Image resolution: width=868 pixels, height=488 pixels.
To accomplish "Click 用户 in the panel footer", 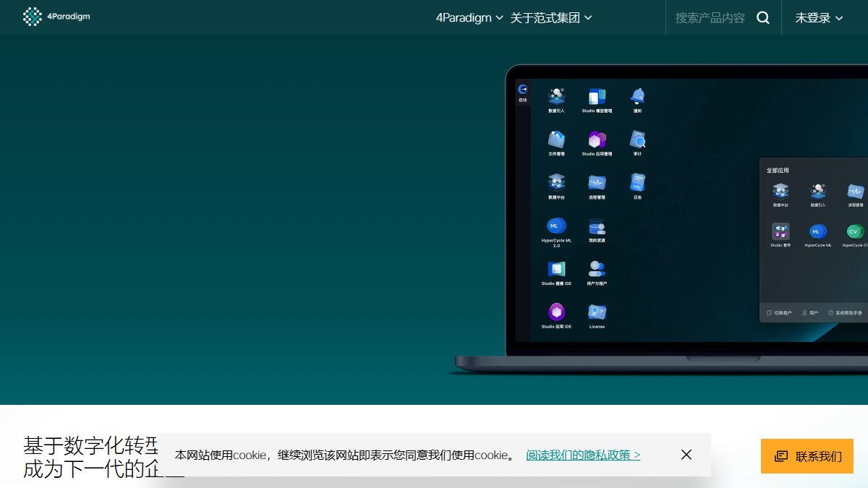I will [810, 313].
